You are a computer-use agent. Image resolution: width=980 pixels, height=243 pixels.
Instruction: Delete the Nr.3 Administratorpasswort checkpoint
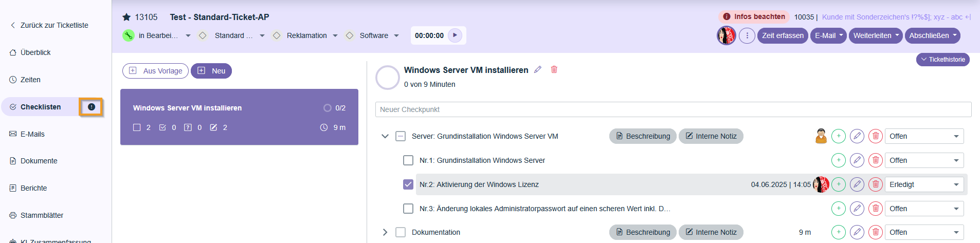coord(875,209)
